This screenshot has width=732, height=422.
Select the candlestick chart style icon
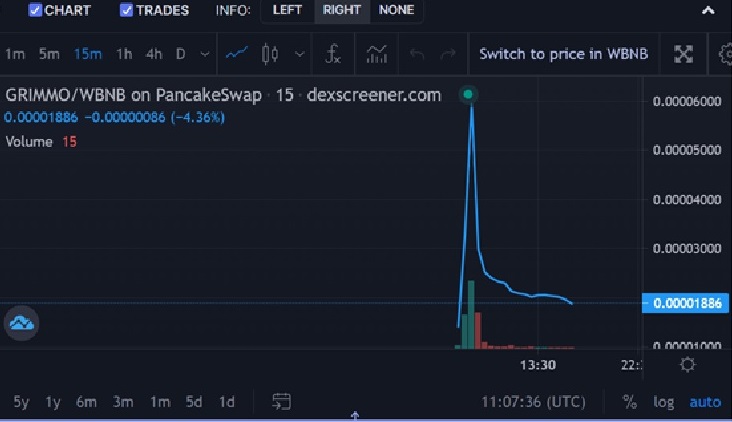270,54
